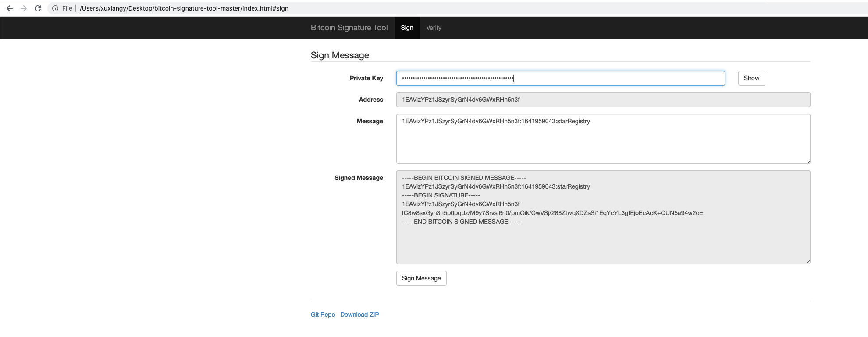The width and height of the screenshot is (868, 337).
Task: Click the Signed Message label
Action: [x=359, y=178]
